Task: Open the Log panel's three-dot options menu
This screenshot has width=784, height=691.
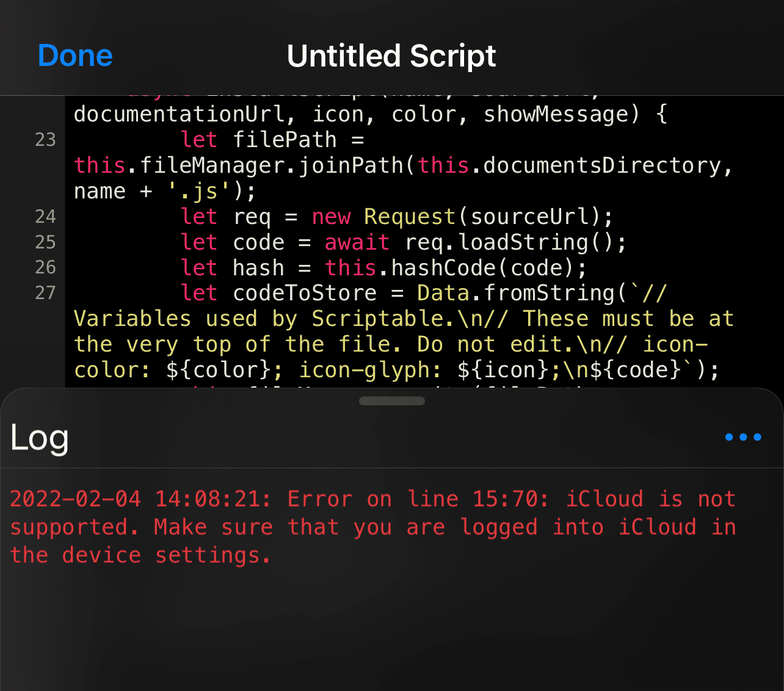Action: click(x=743, y=437)
